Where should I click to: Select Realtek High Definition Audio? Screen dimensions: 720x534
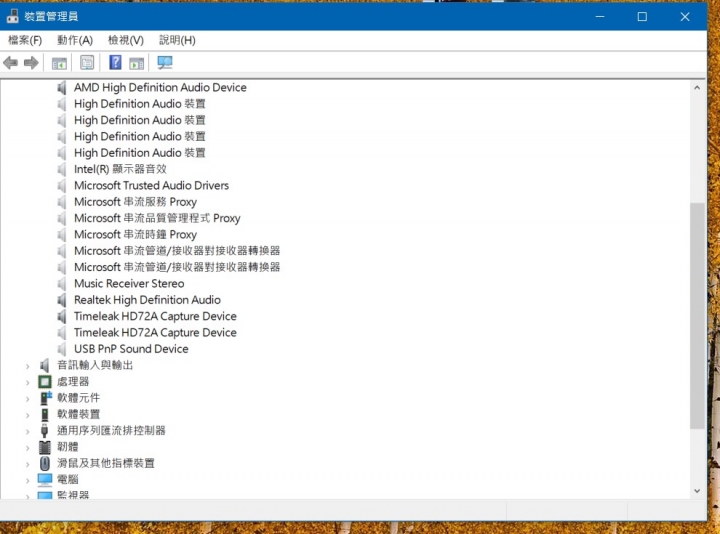point(147,300)
